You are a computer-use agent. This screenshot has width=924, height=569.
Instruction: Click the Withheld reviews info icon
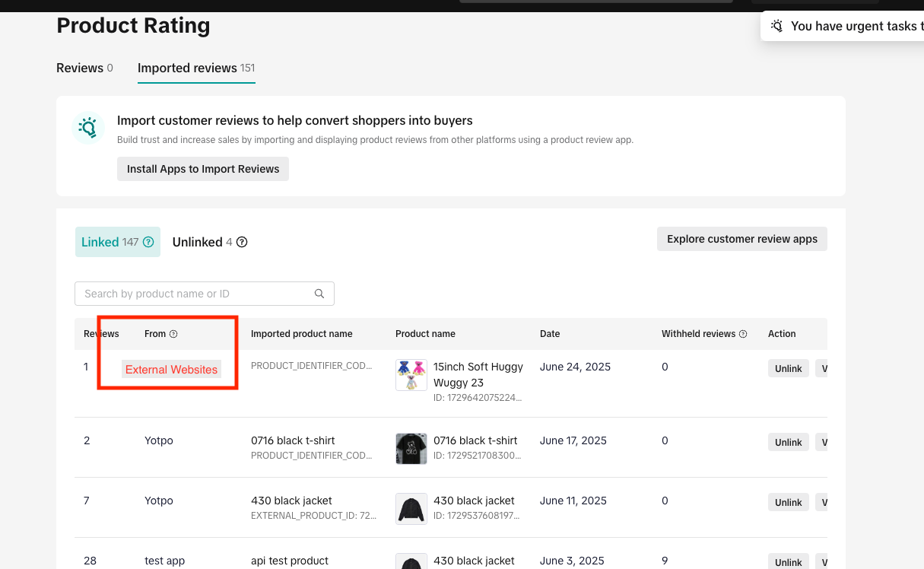743,334
